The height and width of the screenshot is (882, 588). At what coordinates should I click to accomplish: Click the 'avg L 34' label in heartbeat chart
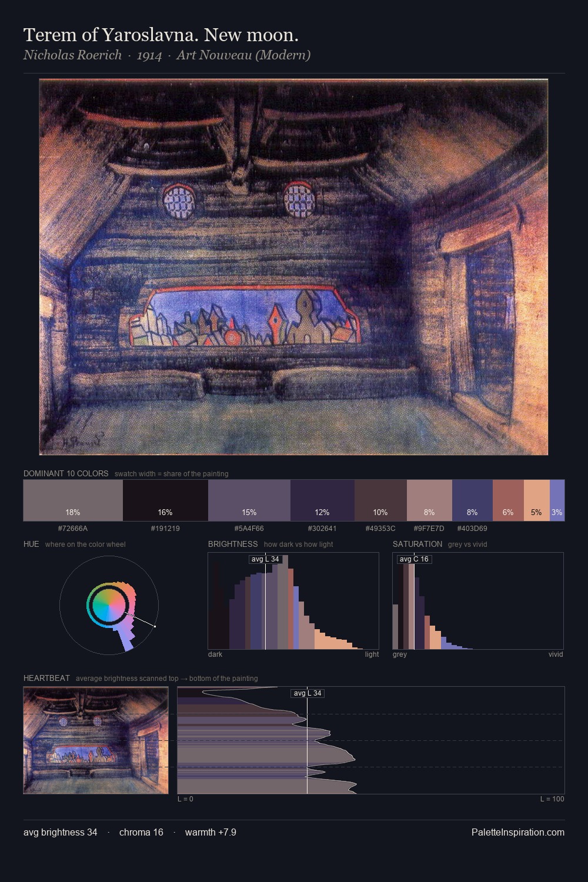click(x=308, y=693)
